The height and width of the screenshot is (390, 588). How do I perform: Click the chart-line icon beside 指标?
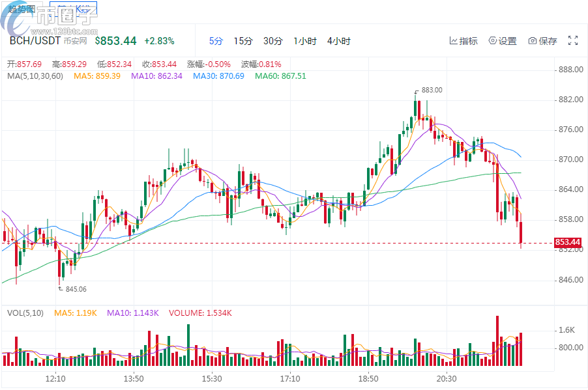click(453, 40)
